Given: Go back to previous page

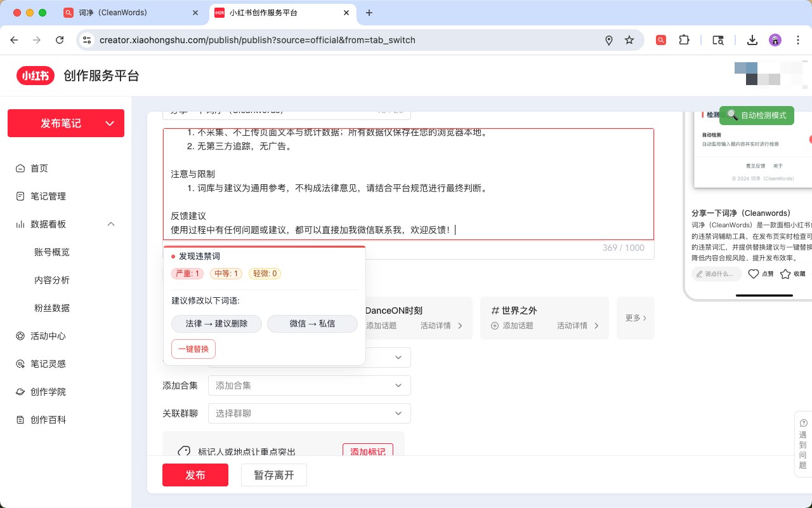Looking at the screenshot, I should (14, 40).
